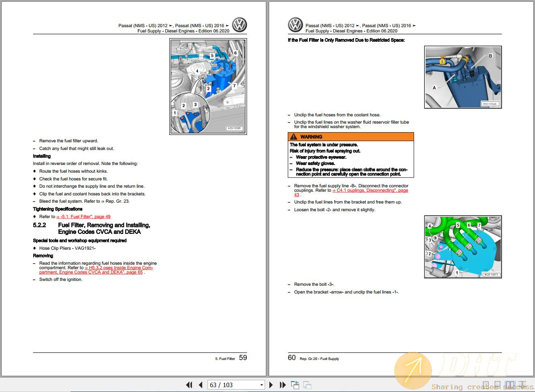
Task: Select single page view layout icon
Action: (486, 385)
